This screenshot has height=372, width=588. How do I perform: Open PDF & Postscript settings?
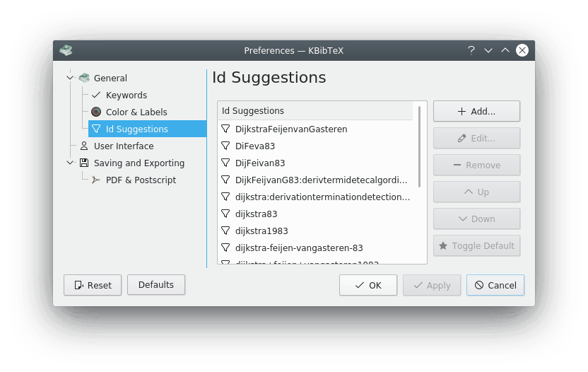pyautogui.click(x=141, y=180)
